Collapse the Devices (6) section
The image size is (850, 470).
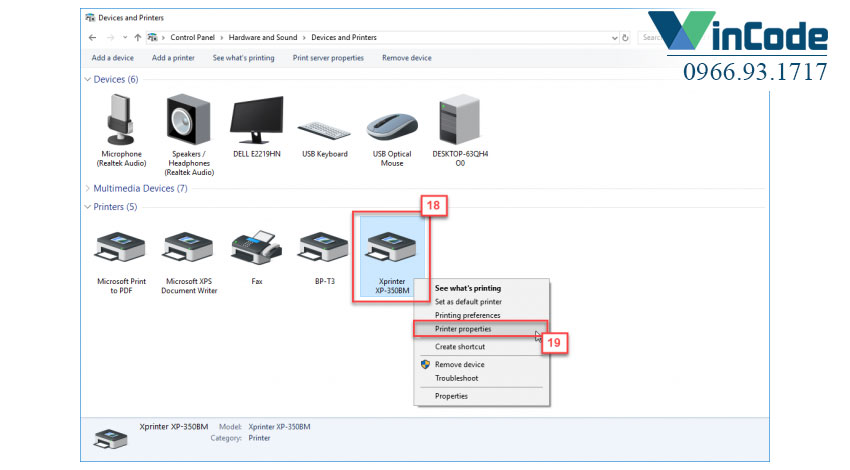click(87, 79)
